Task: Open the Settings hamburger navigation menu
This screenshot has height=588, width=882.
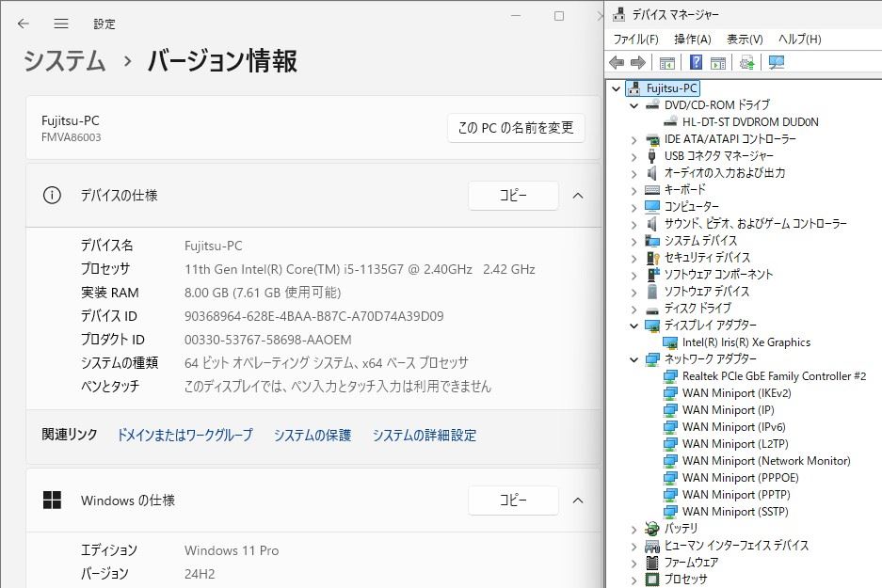Action: tap(61, 24)
